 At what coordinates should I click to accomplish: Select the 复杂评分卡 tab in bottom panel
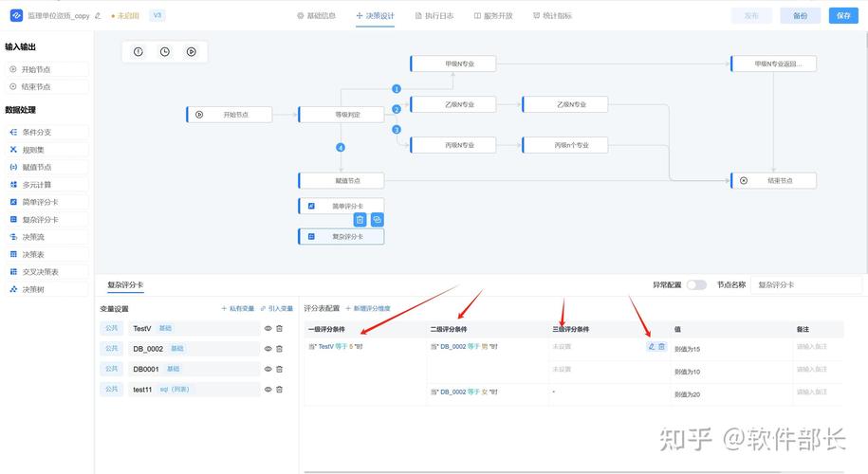[x=125, y=284]
